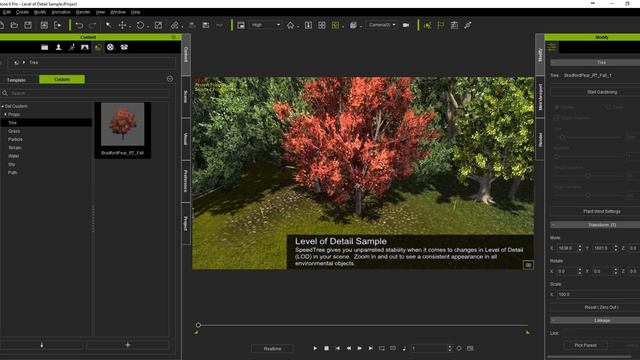The width and height of the screenshot is (640, 360).
Task: Increase the Move X value stepper
Action: click(x=580, y=246)
